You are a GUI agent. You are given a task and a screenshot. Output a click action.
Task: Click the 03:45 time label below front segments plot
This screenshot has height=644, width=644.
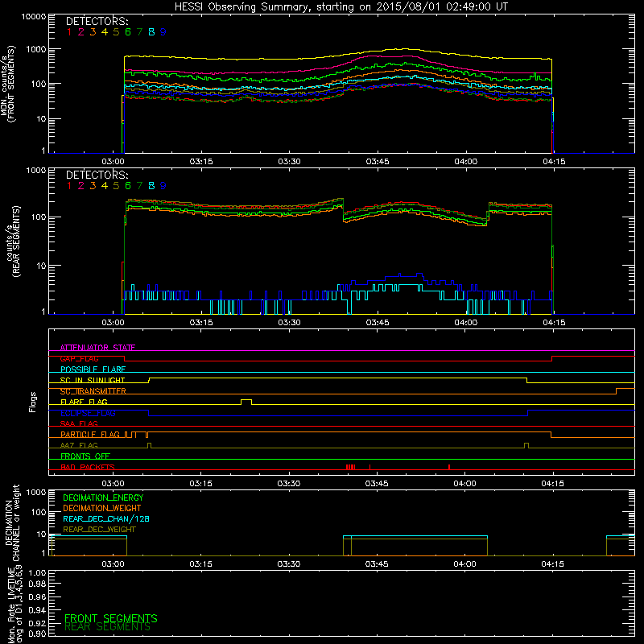tap(378, 162)
